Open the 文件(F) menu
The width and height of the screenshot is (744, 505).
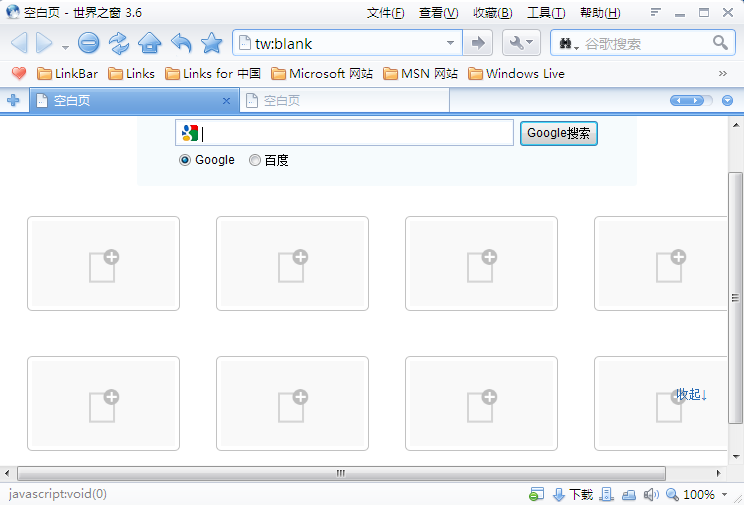pyautogui.click(x=385, y=13)
